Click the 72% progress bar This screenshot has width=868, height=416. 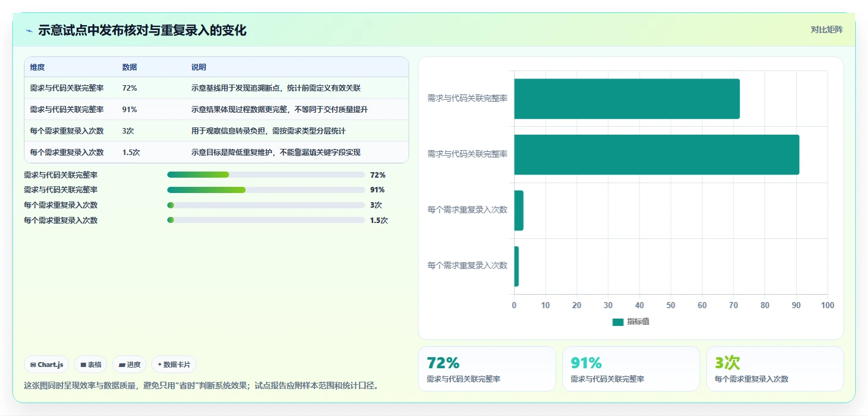[x=266, y=175]
